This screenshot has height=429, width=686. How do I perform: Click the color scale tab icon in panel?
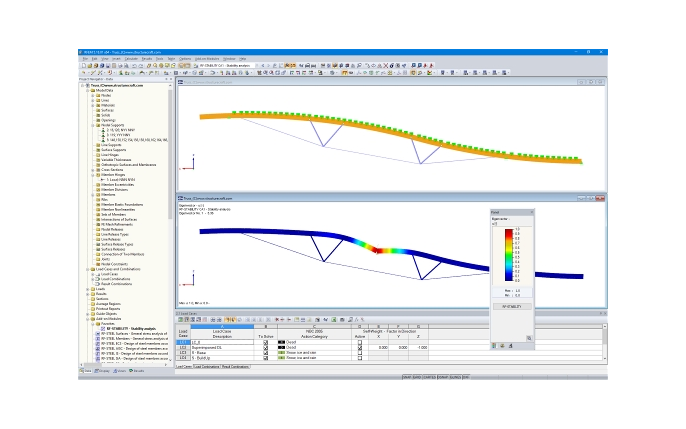(x=494, y=346)
